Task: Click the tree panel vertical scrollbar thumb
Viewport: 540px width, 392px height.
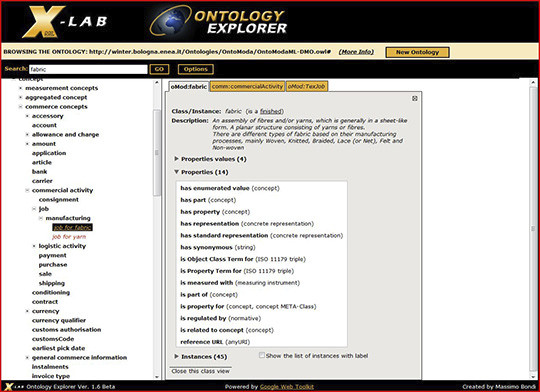Action: tap(157, 153)
